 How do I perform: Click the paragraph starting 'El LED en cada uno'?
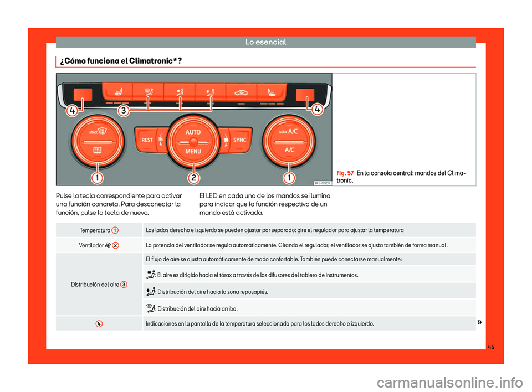(265, 204)
